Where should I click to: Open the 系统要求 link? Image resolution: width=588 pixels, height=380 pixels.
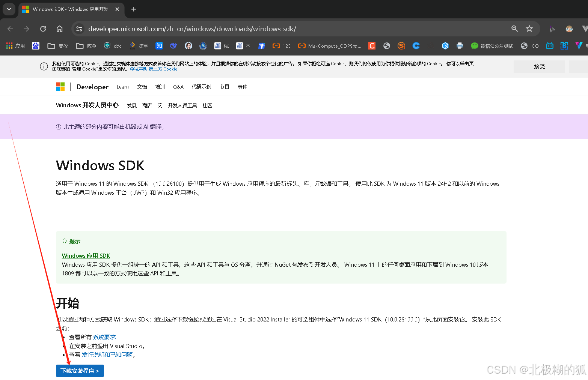pyautogui.click(x=104, y=337)
